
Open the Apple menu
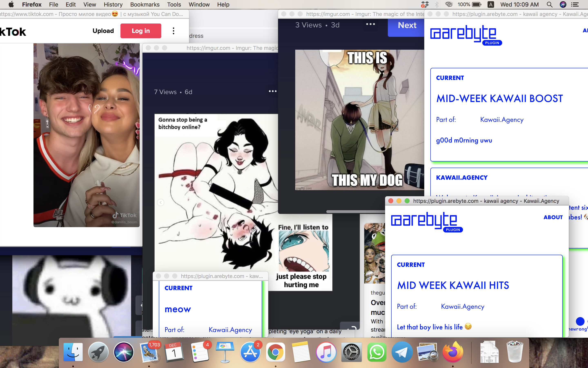point(11,4)
